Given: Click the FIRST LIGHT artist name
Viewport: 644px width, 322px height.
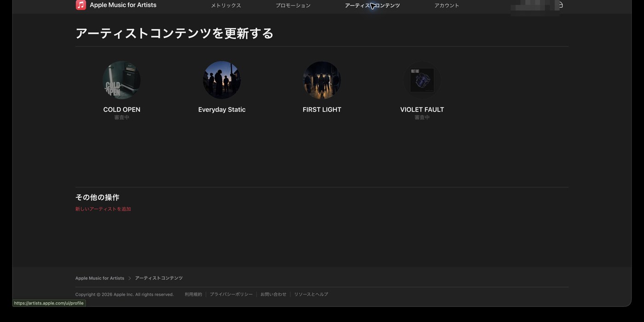Looking at the screenshot, I should tap(322, 109).
